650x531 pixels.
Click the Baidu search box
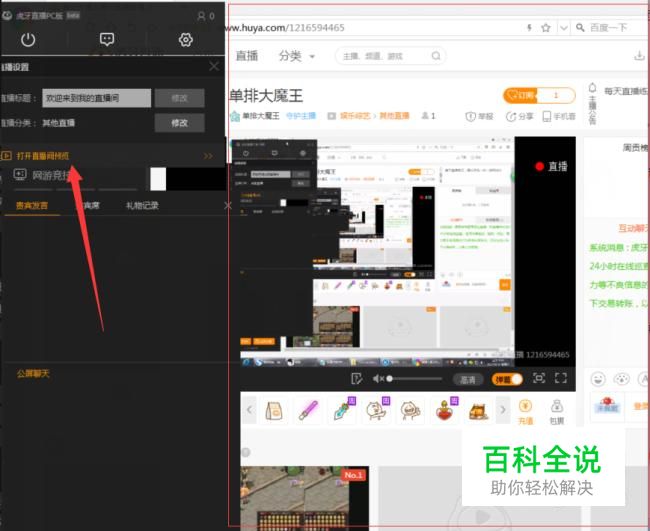(x=609, y=28)
